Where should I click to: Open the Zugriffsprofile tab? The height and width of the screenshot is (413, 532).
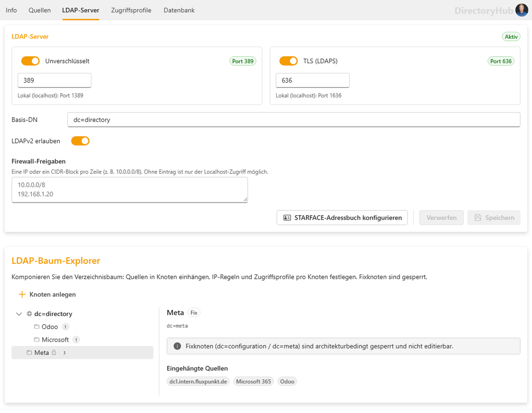(132, 10)
